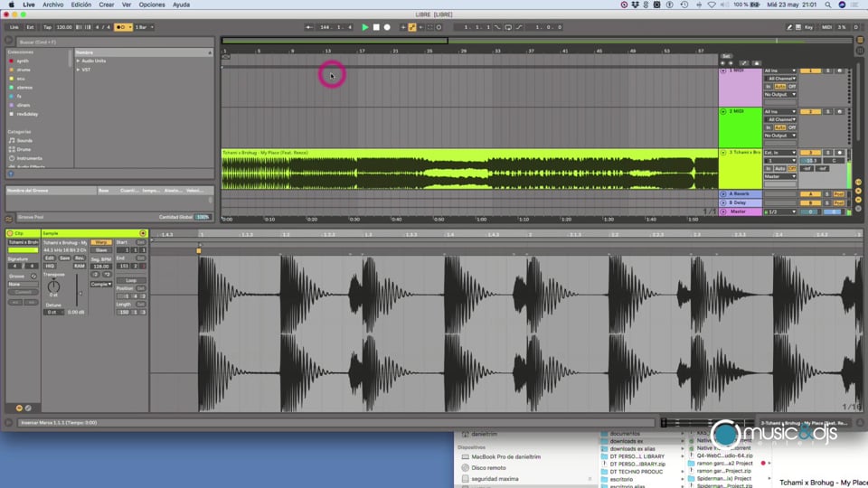Image resolution: width=868 pixels, height=488 pixels.
Task: Toggle the Reverb return Post button
Action: 839,194
